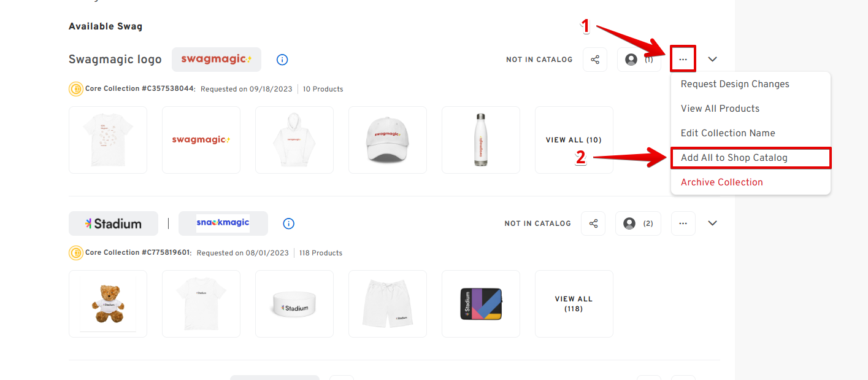This screenshot has height=380, width=868.
Task: Click VIEW ALL (10) button
Action: point(574,140)
